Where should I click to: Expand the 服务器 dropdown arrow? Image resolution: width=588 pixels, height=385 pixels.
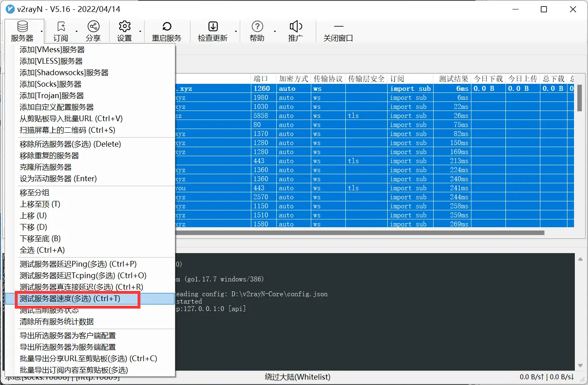[x=41, y=32]
